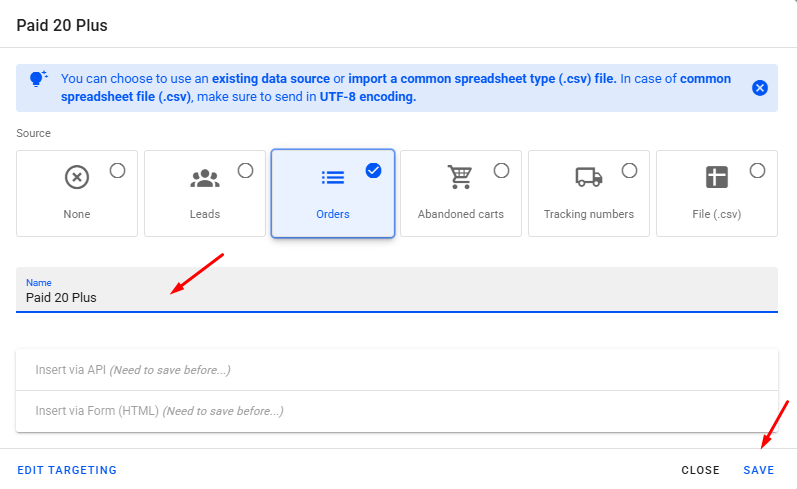Select the Leads radio button

245,171
